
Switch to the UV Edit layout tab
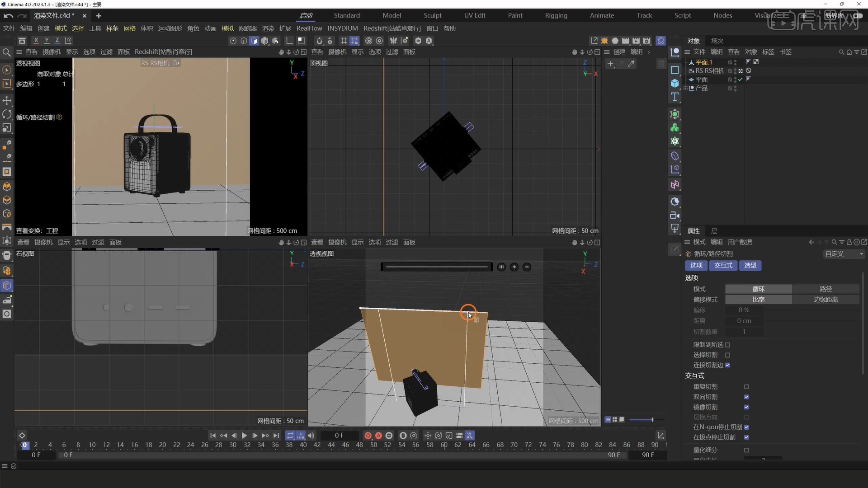(x=475, y=15)
